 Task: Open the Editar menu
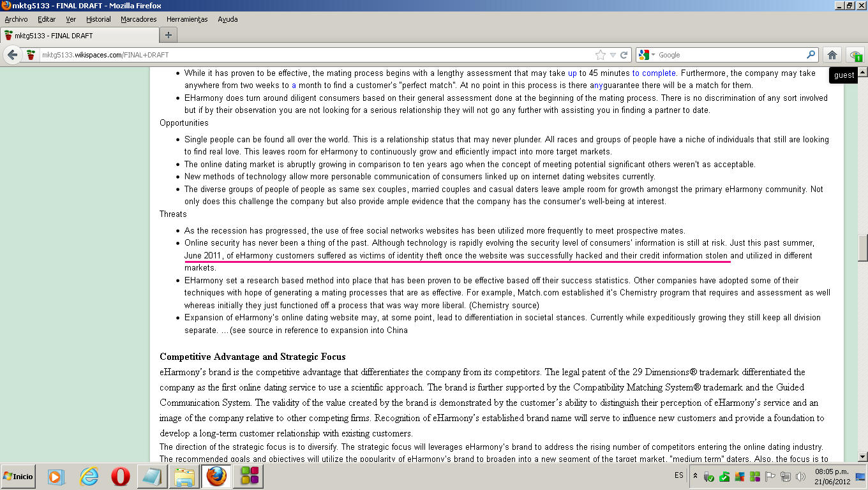[x=47, y=19]
